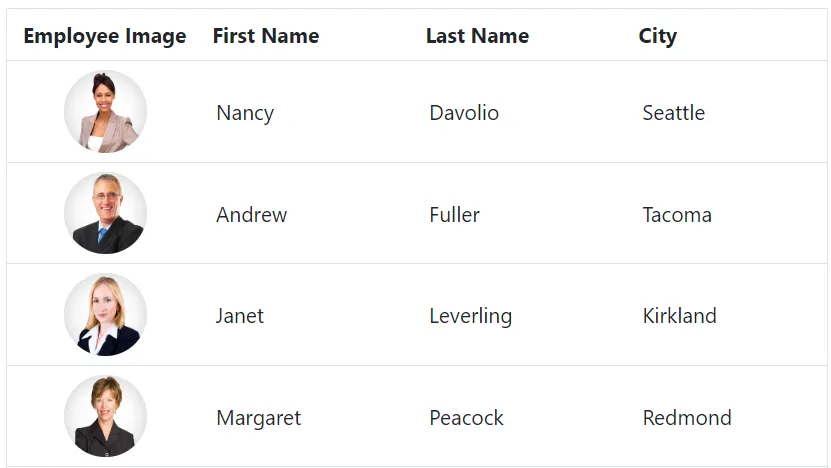Select the Seattle city cell
This screenshot has height=468, width=831.
pyautogui.click(x=673, y=113)
